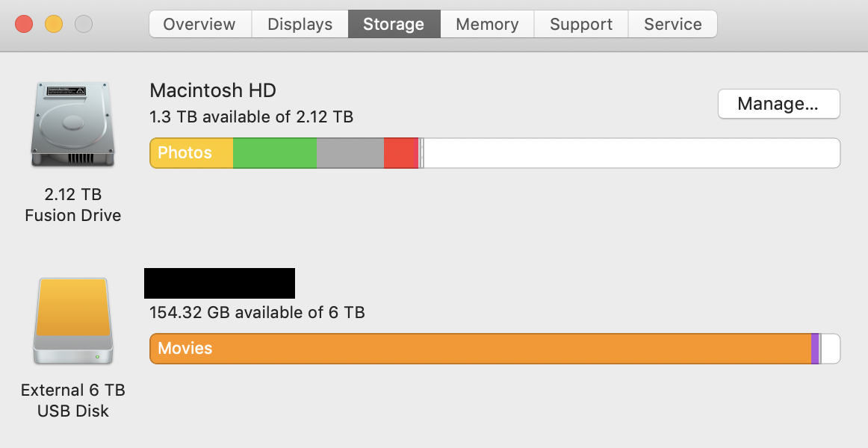The width and height of the screenshot is (868, 448).
Task: Select the Storage tab
Action: [x=394, y=24]
